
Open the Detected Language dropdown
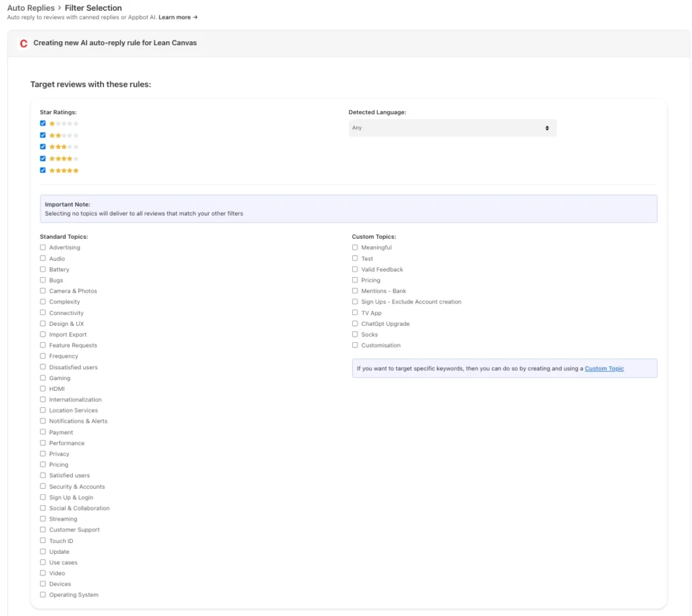point(451,128)
